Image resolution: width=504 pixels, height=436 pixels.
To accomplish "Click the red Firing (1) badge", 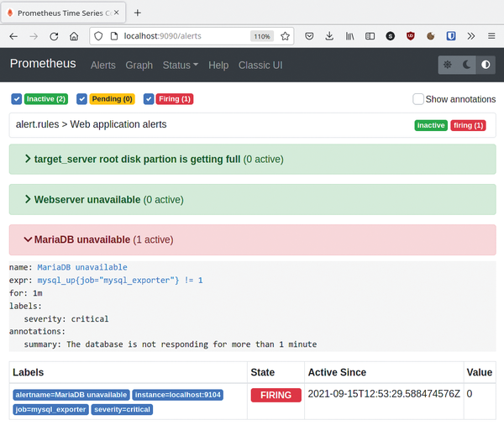I will (x=175, y=99).
